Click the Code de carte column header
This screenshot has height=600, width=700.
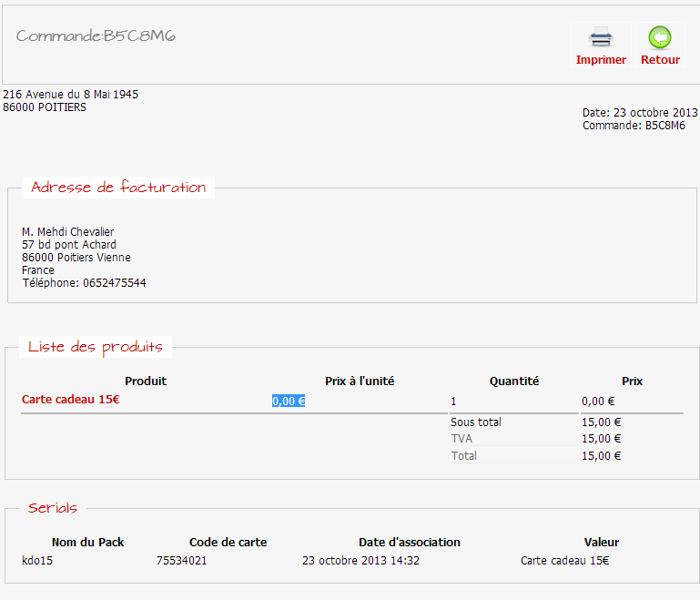coord(228,543)
